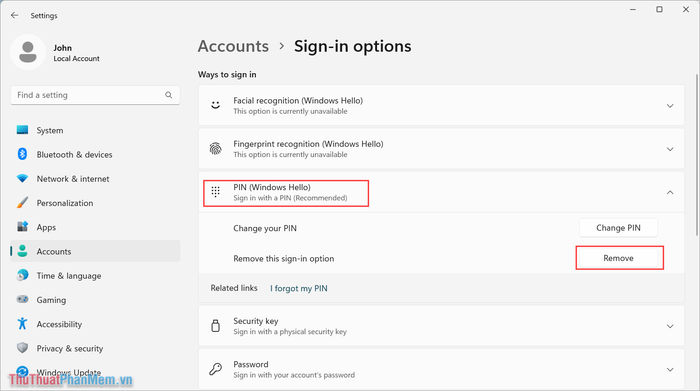
Task: Click the Change PIN button
Action: point(618,228)
